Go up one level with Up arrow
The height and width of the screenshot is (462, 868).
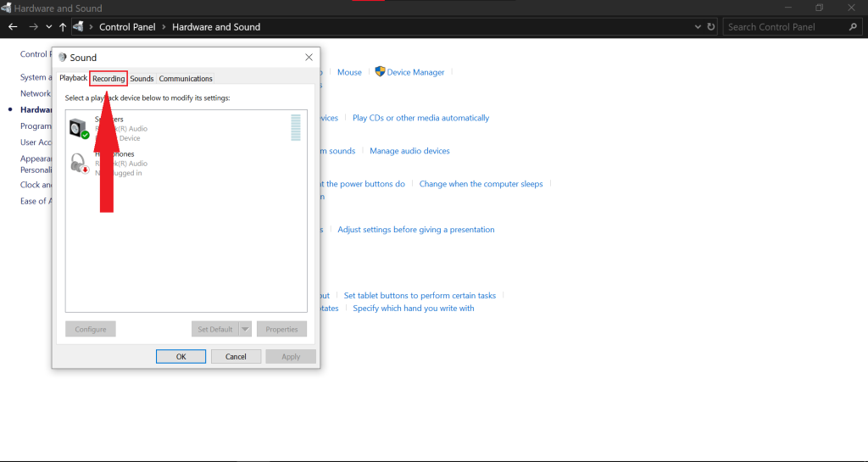pyautogui.click(x=63, y=26)
